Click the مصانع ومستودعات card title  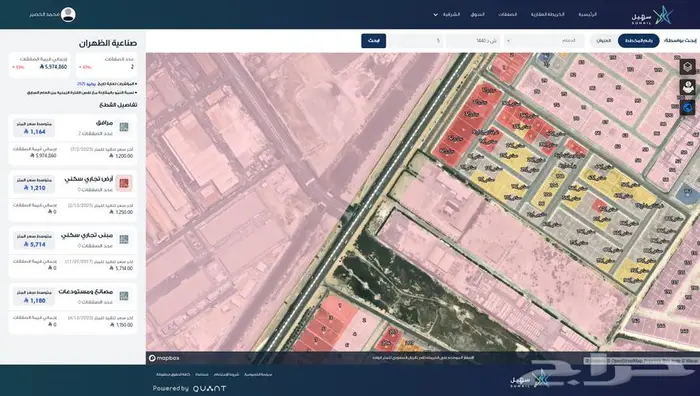(x=86, y=292)
